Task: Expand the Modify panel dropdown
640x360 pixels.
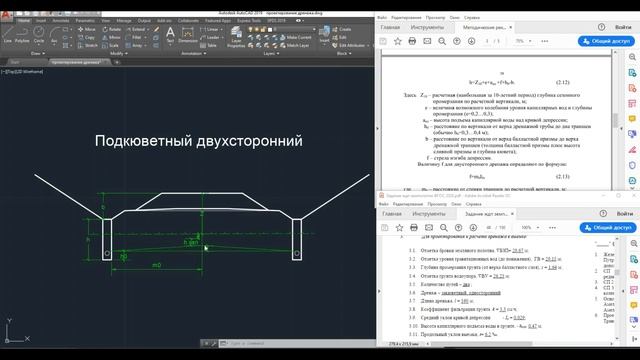Action: click(x=118, y=53)
